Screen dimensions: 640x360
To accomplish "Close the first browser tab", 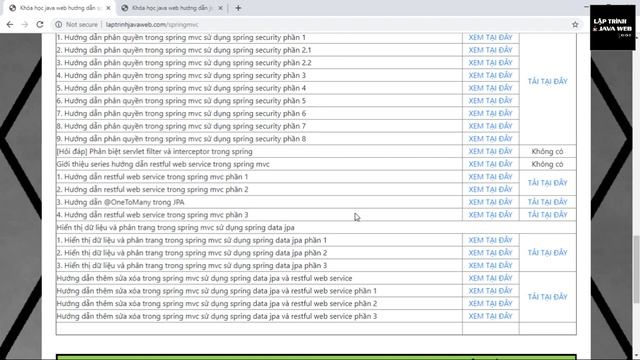I will tap(108, 8).
